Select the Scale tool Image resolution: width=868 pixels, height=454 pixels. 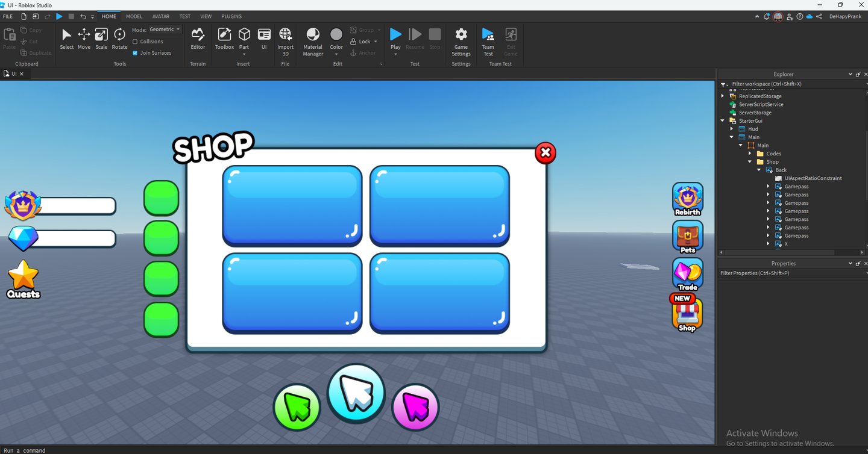click(x=101, y=39)
